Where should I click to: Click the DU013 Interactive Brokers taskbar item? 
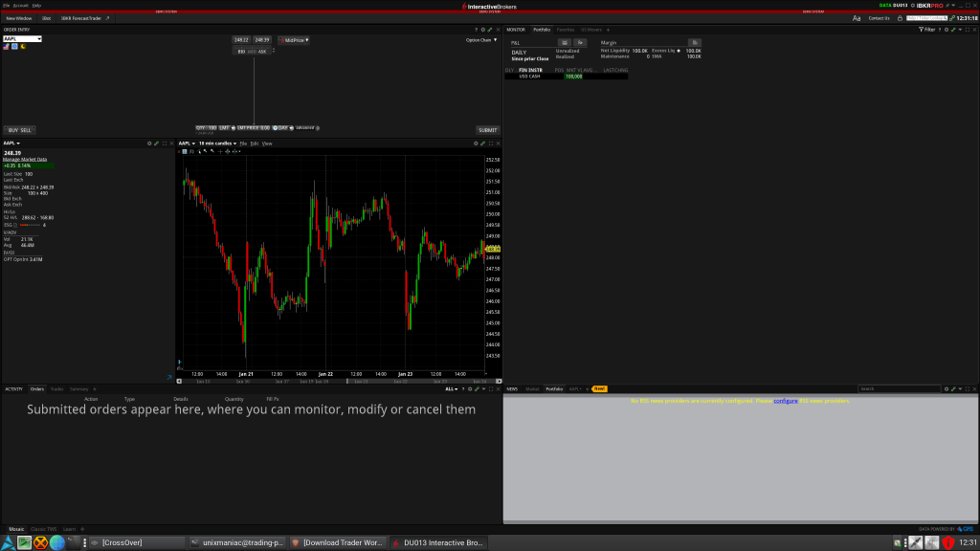(440, 540)
